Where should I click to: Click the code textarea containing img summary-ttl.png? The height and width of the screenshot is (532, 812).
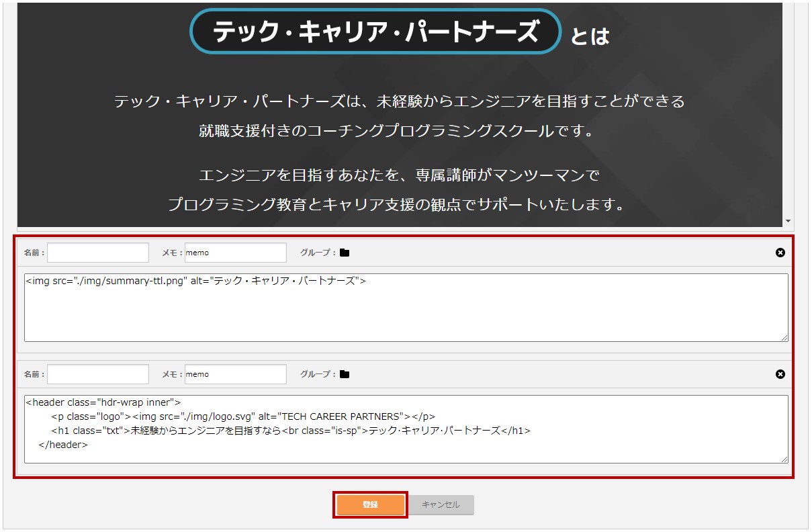pyautogui.click(x=406, y=308)
